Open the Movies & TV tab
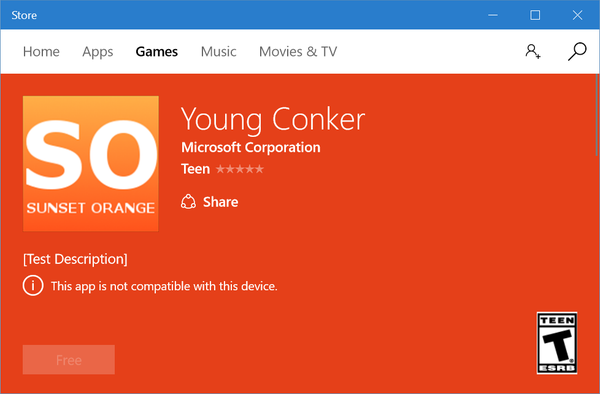This screenshot has height=394, width=600. click(x=298, y=51)
